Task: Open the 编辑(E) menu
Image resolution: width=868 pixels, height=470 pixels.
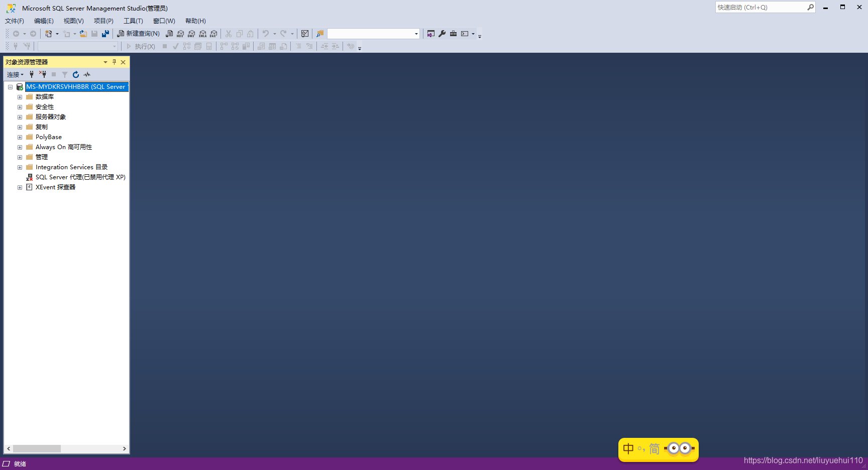Action: (44, 21)
